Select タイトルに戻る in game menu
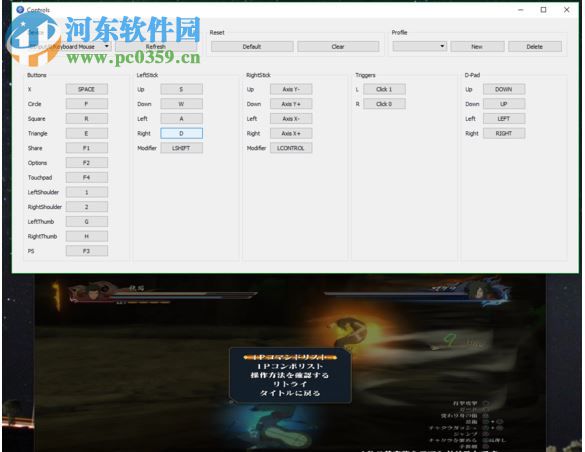 pos(290,393)
